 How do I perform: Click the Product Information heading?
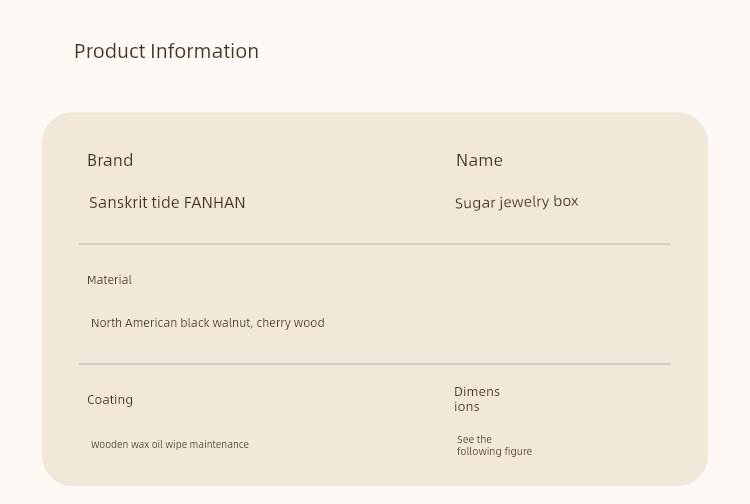coord(166,51)
